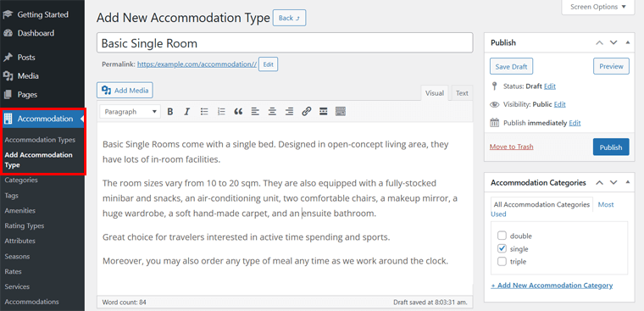
Task: Open Rating Types in sidebar menu
Action: [x=25, y=225]
